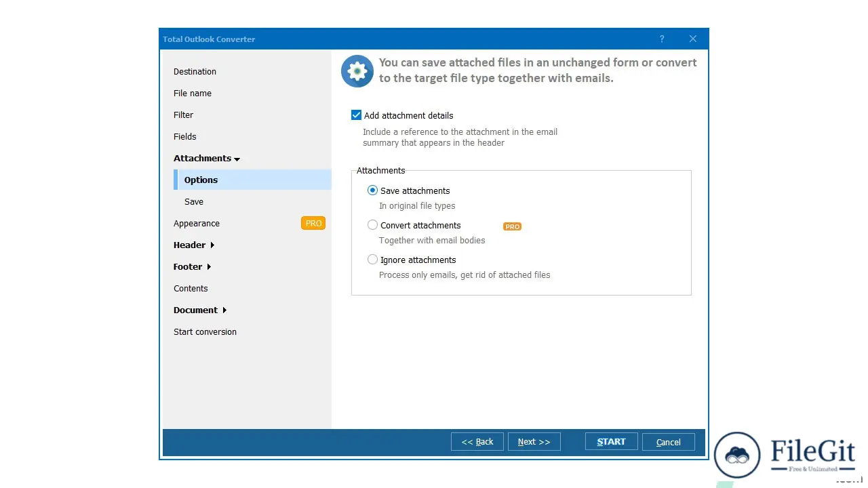The width and height of the screenshot is (868, 488).
Task: Click the << Back button
Action: 477,442
